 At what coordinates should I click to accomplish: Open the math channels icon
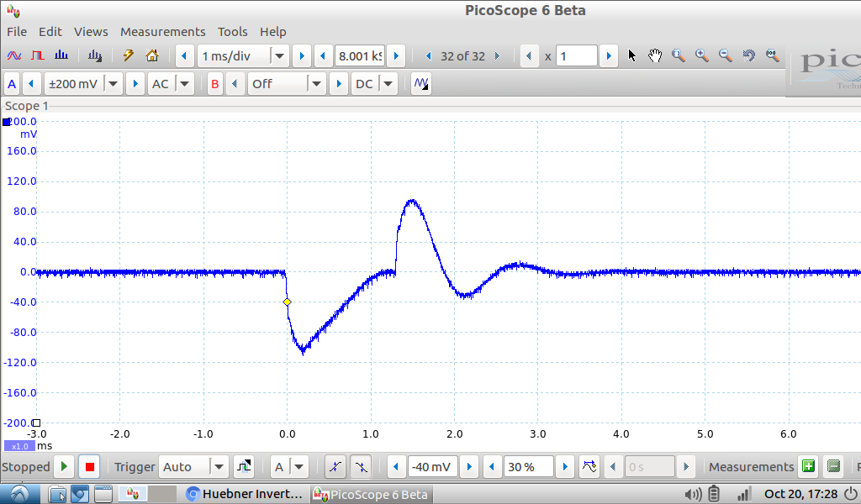(421, 84)
